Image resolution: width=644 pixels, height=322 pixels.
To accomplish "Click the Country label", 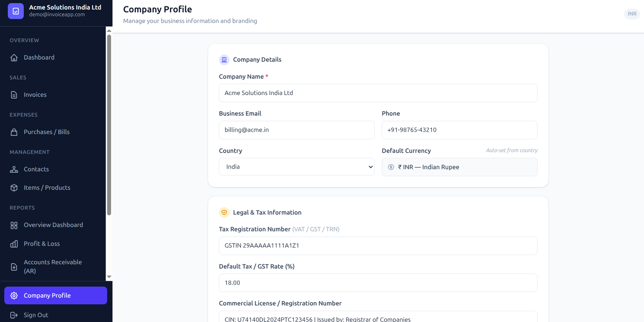I will tap(231, 151).
